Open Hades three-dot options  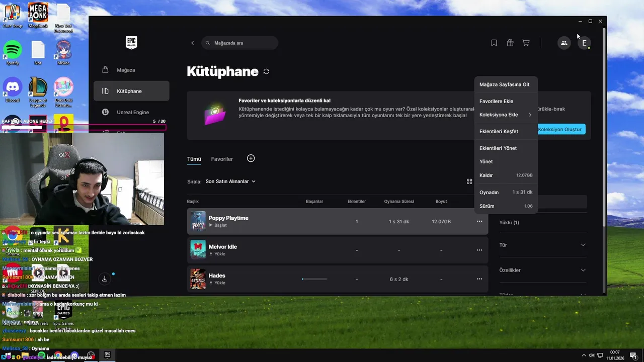[x=479, y=279]
